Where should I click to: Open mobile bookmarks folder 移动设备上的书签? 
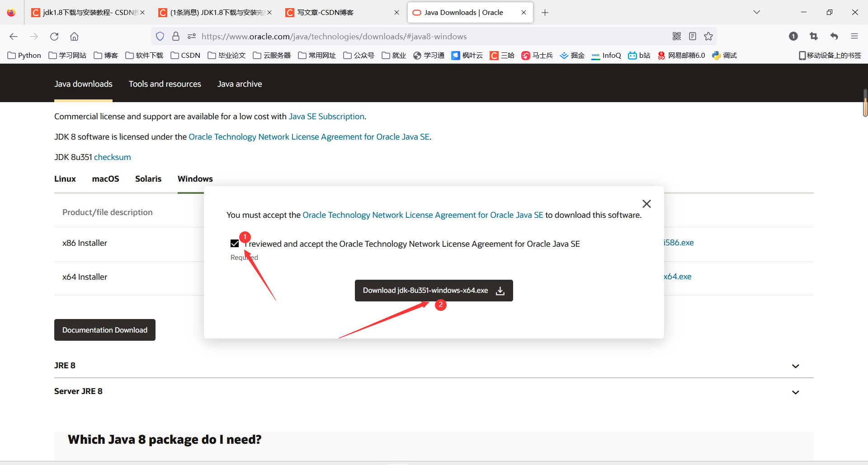830,56
